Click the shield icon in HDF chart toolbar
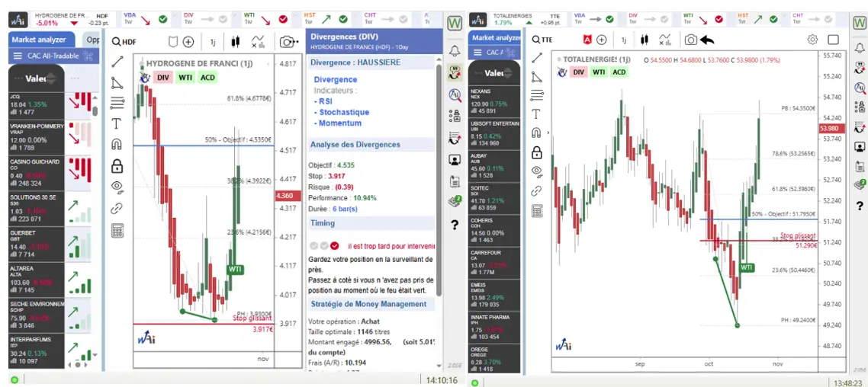The height and width of the screenshot is (387, 868). [173, 41]
